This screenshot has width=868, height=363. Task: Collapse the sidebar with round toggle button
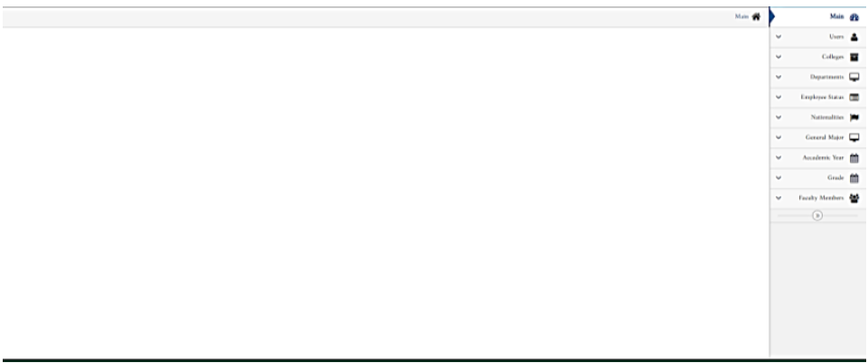[x=817, y=216]
